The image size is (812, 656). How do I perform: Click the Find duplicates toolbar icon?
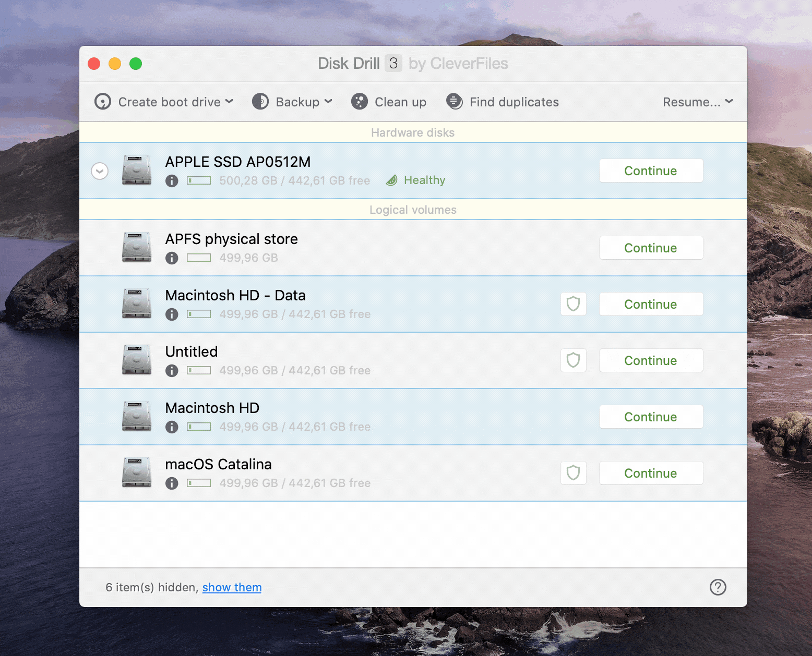point(454,101)
